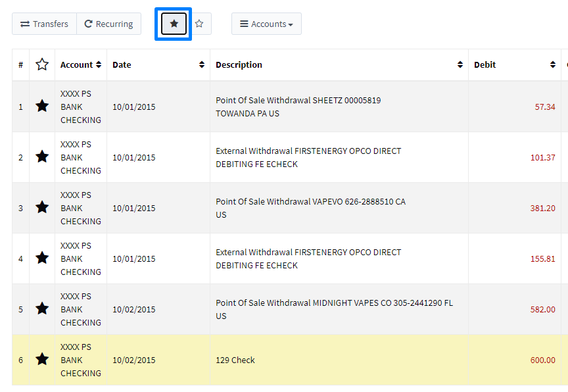Select the VAPEVO 626-2888510 description text
This screenshot has width=568, height=392.
(311, 208)
